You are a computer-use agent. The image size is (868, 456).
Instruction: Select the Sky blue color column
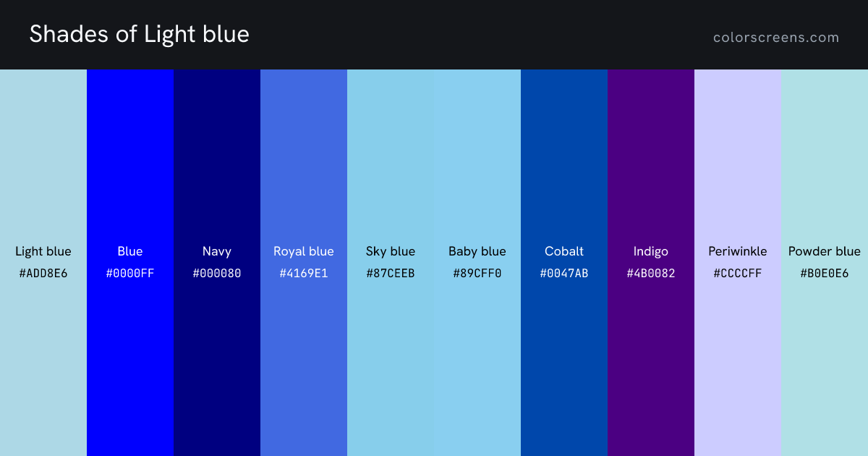391,263
